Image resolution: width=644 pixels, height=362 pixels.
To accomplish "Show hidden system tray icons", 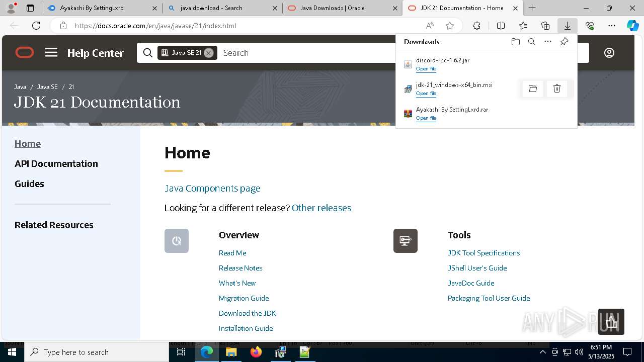I will 542,352.
